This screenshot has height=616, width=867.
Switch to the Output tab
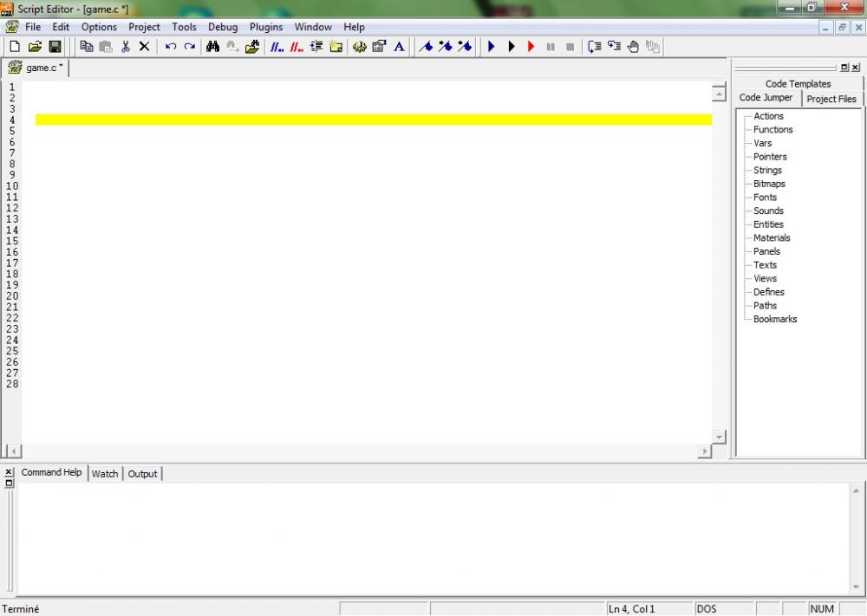point(143,473)
